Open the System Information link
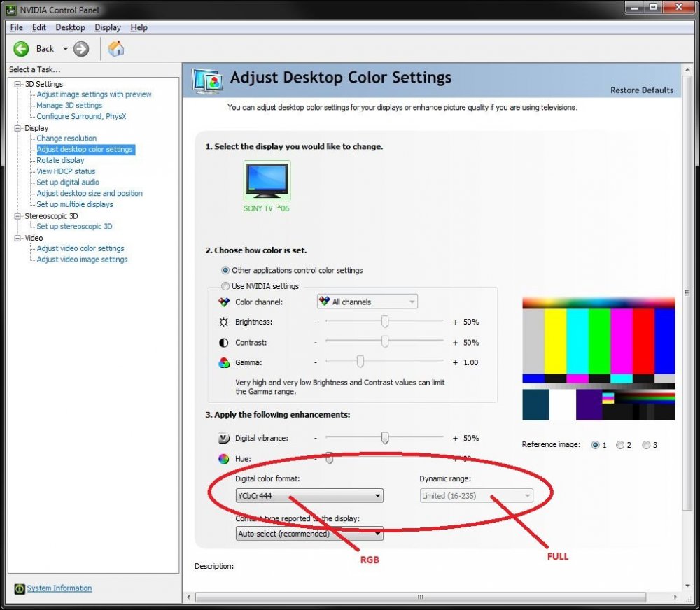The height and width of the screenshot is (610, 700). 59,588
